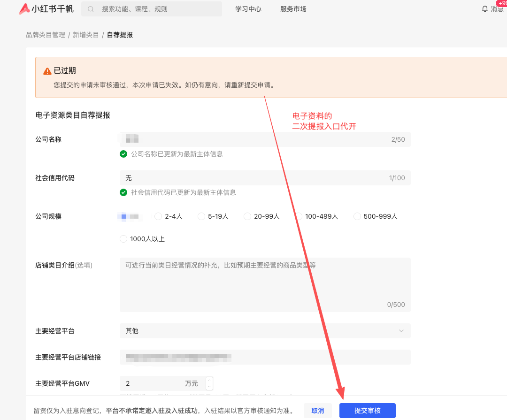This screenshot has height=420, width=507.
Task: Expand the 主要经营平台 dropdown
Action: pos(265,331)
